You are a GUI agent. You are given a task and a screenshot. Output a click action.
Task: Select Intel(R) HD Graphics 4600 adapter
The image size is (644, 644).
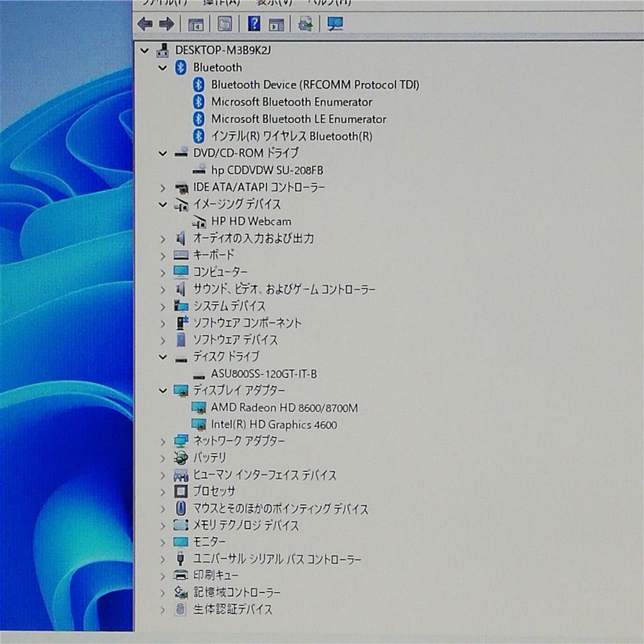274,424
